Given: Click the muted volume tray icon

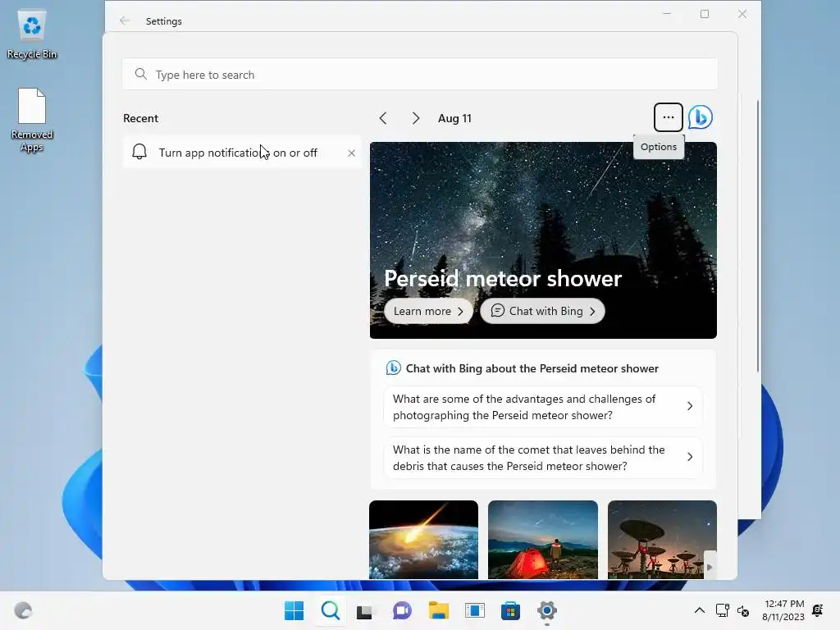Looking at the screenshot, I should point(743,610).
